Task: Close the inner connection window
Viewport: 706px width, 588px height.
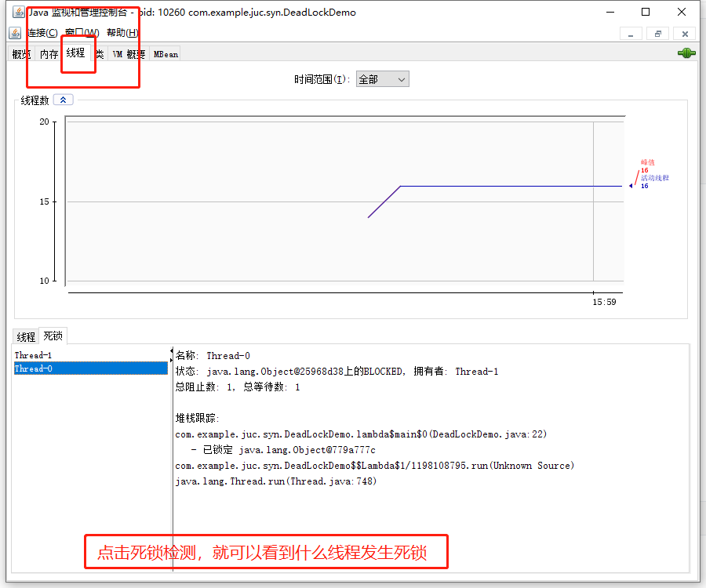Action: pyautogui.click(x=685, y=34)
